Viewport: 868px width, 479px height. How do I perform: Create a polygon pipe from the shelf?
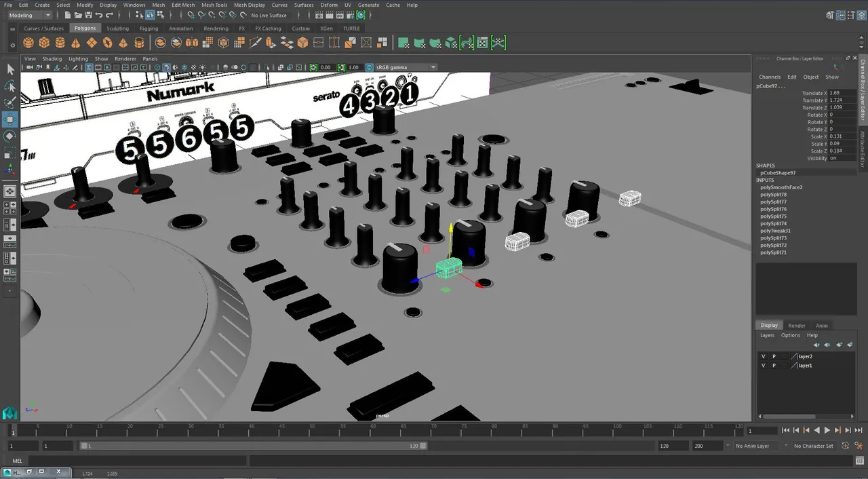coord(139,43)
